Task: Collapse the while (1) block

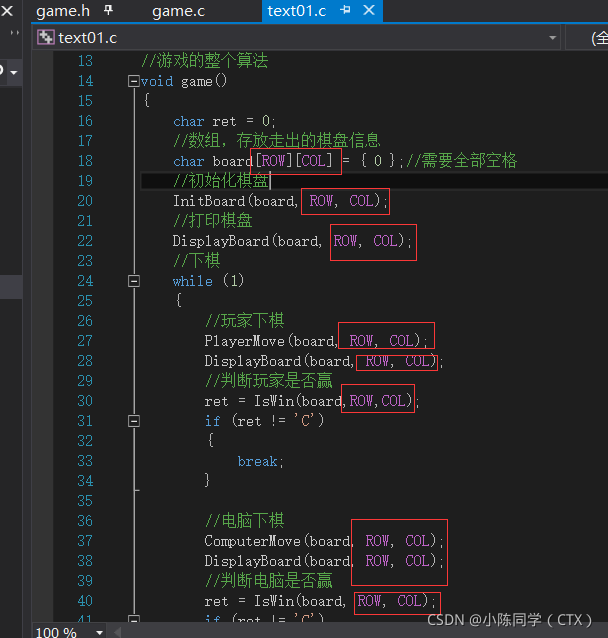Action: pyautogui.click(x=134, y=281)
